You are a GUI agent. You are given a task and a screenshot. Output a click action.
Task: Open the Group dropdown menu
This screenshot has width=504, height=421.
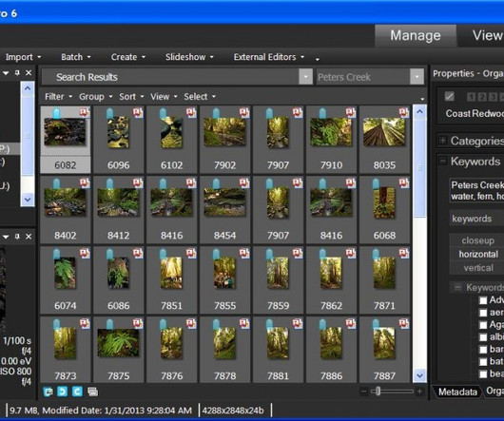click(x=95, y=97)
